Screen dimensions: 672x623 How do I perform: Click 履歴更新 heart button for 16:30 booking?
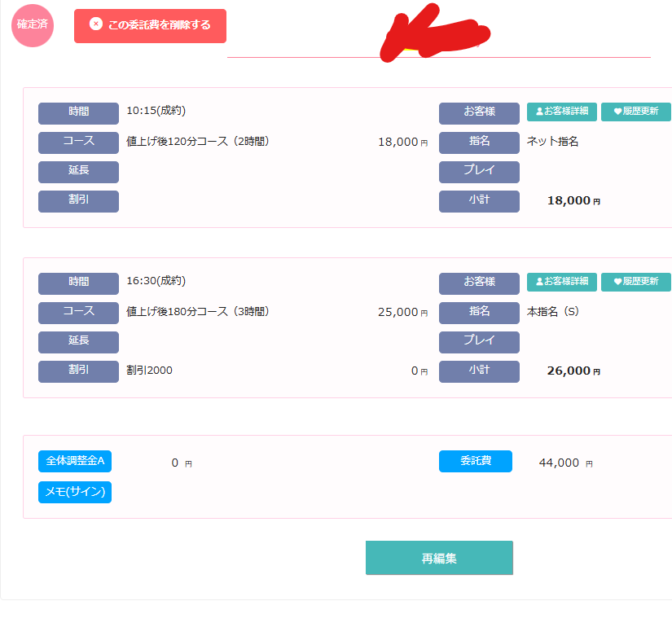click(x=635, y=282)
